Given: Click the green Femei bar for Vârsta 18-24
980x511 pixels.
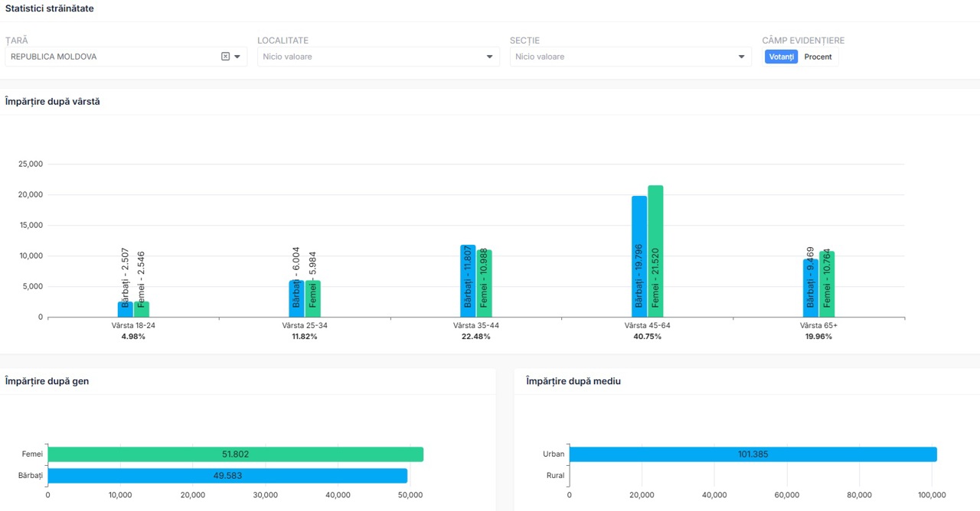Looking at the screenshot, I should [x=141, y=309].
